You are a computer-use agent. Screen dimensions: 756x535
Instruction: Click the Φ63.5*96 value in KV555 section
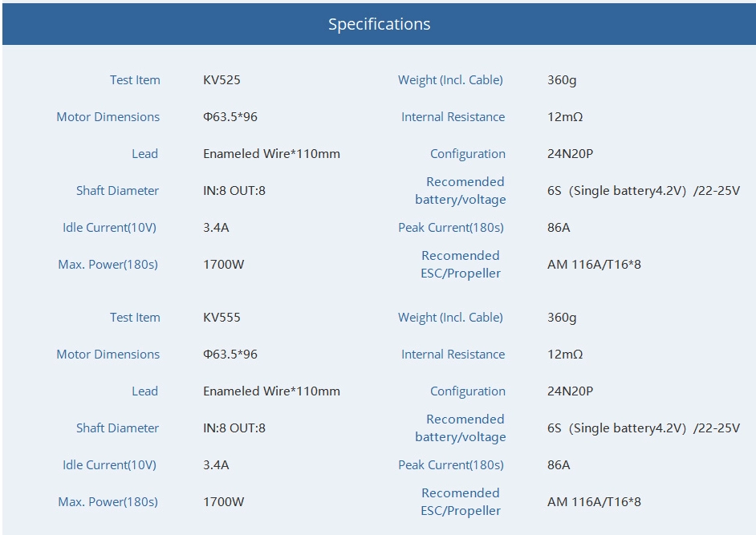(230, 355)
